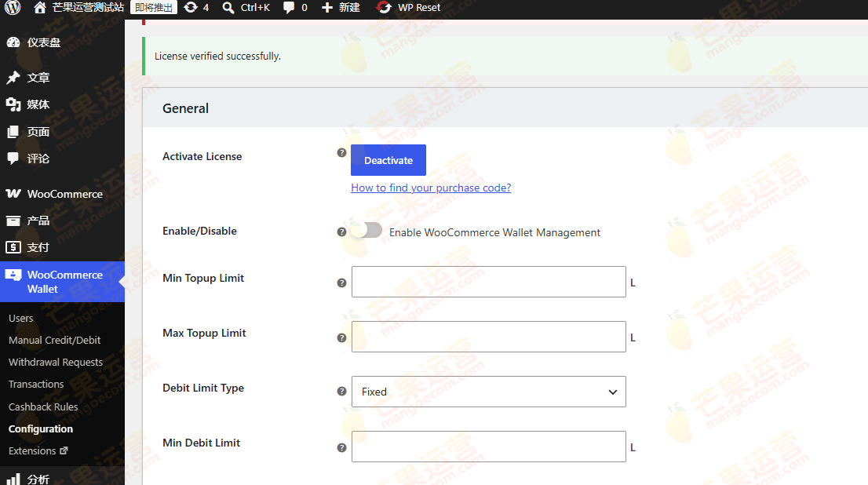Image resolution: width=868 pixels, height=485 pixels.
Task: Click the Pages icon in the sidebar
Action: coord(13,132)
